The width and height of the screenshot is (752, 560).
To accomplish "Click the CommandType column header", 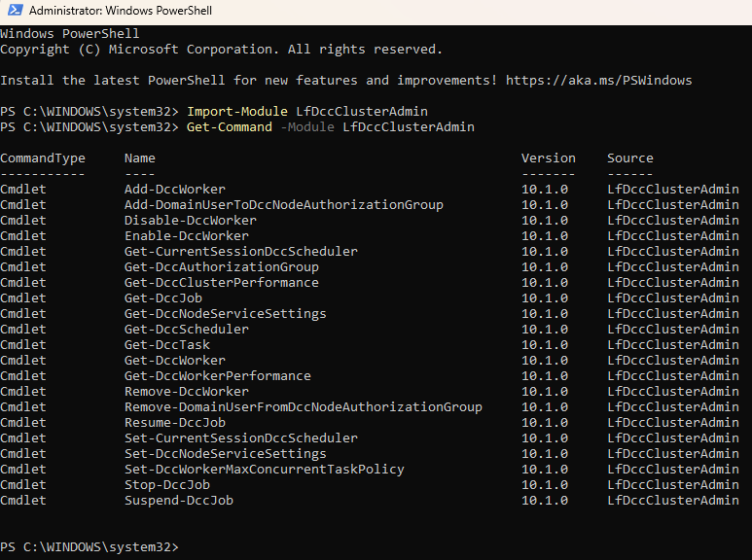I will tap(43, 158).
